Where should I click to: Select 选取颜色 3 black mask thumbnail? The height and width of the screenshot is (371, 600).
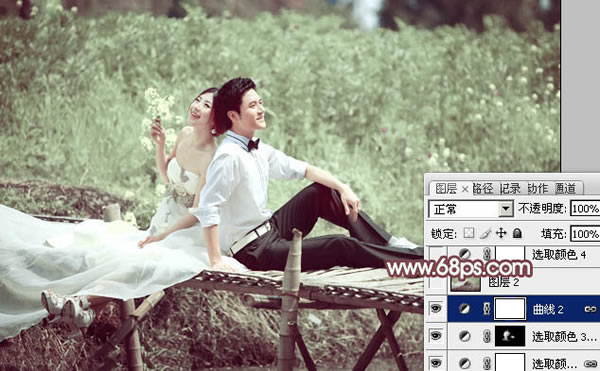[510, 336]
